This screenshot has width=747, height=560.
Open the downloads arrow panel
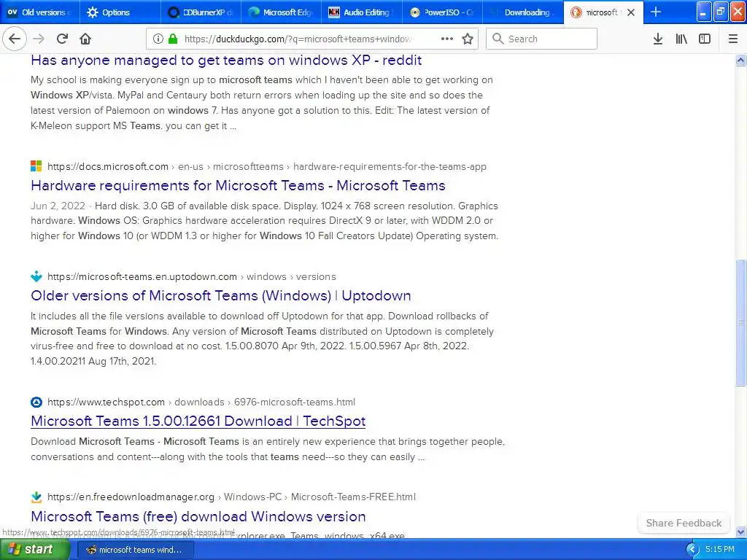tap(658, 39)
